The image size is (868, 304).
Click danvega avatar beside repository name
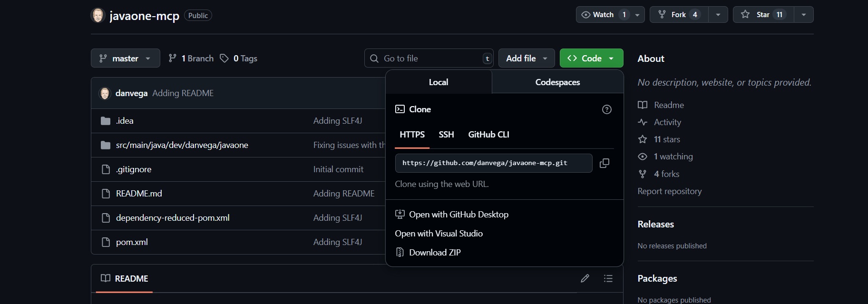tap(98, 15)
